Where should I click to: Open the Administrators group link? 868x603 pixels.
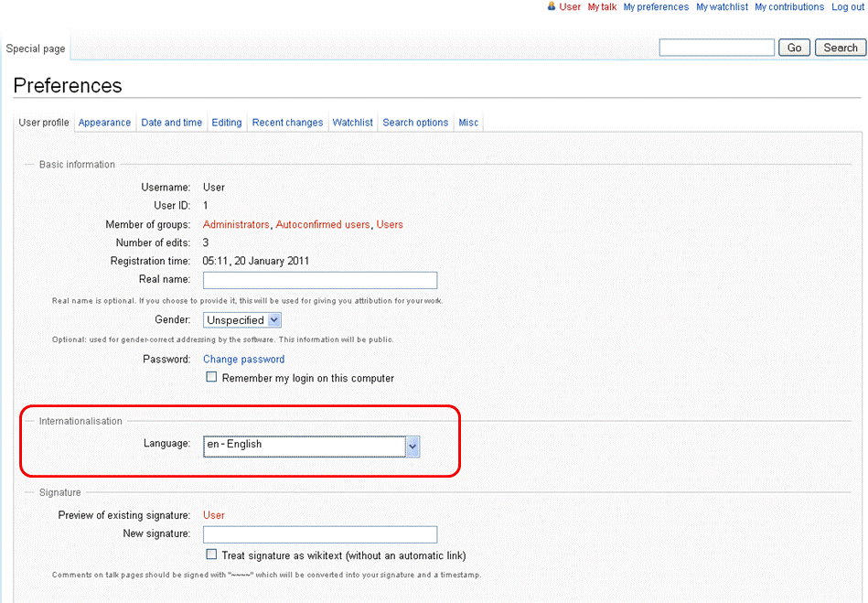point(236,224)
